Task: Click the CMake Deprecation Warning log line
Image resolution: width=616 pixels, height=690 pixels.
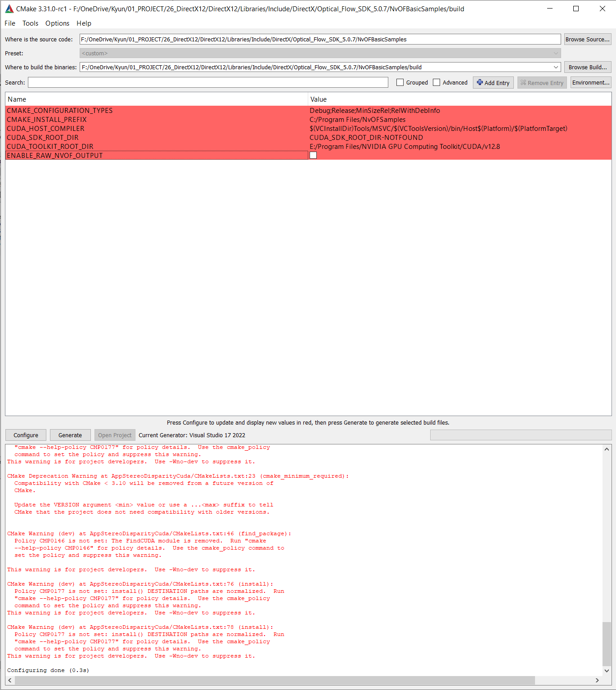Action: click(x=178, y=476)
